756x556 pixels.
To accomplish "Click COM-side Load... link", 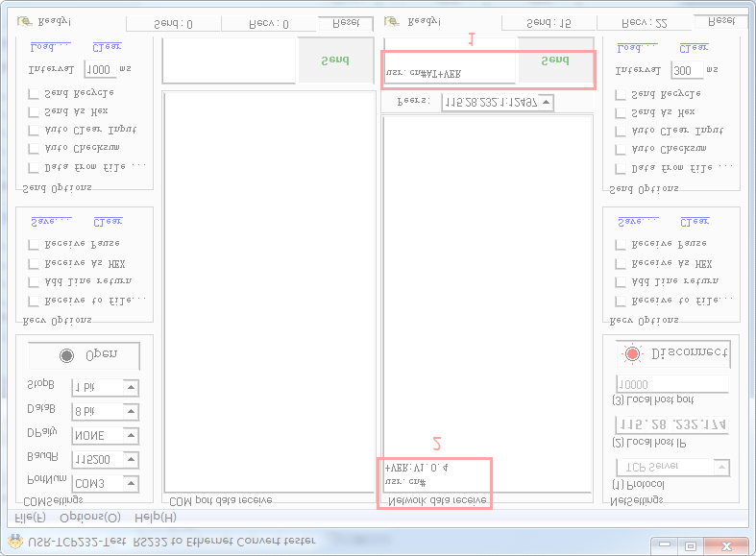I will pos(50,47).
